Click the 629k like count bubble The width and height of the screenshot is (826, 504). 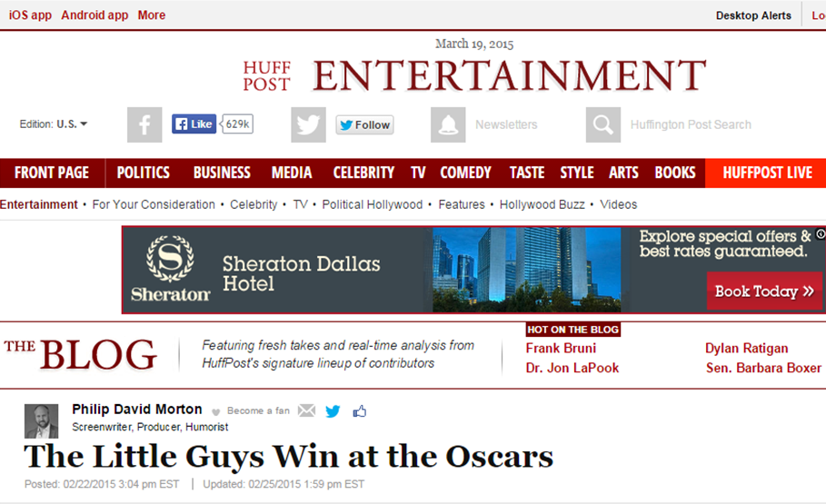237,124
